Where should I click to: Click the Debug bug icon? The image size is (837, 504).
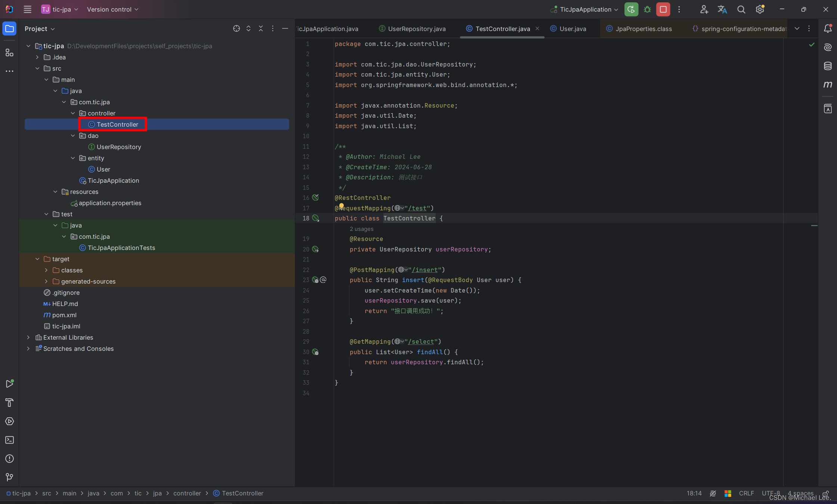(647, 10)
